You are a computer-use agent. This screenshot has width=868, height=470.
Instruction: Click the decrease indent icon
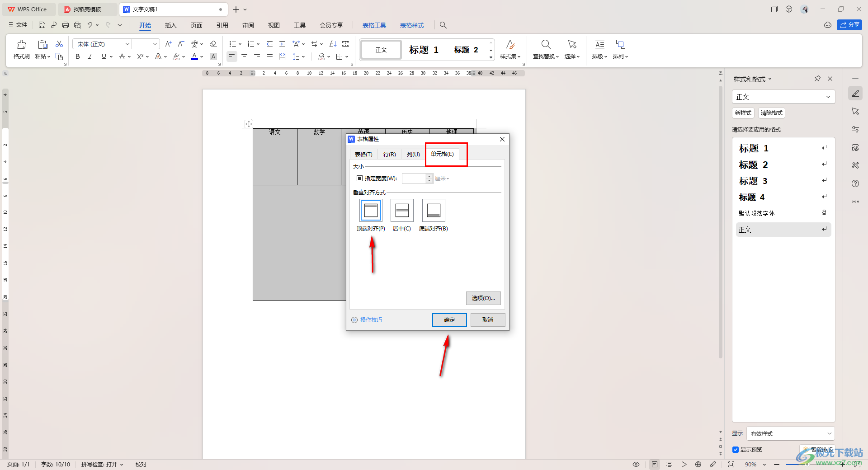coord(269,44)
